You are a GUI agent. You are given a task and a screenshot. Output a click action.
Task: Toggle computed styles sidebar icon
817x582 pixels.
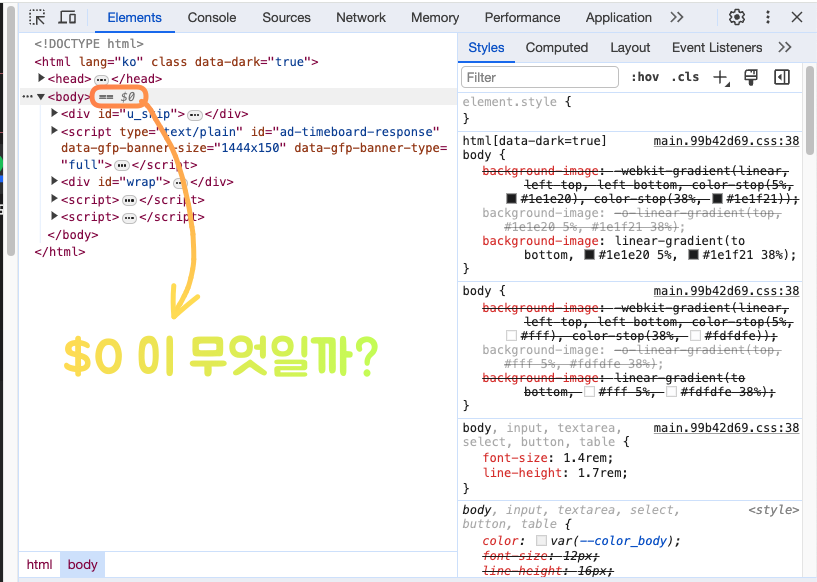(x=782, y=77)
